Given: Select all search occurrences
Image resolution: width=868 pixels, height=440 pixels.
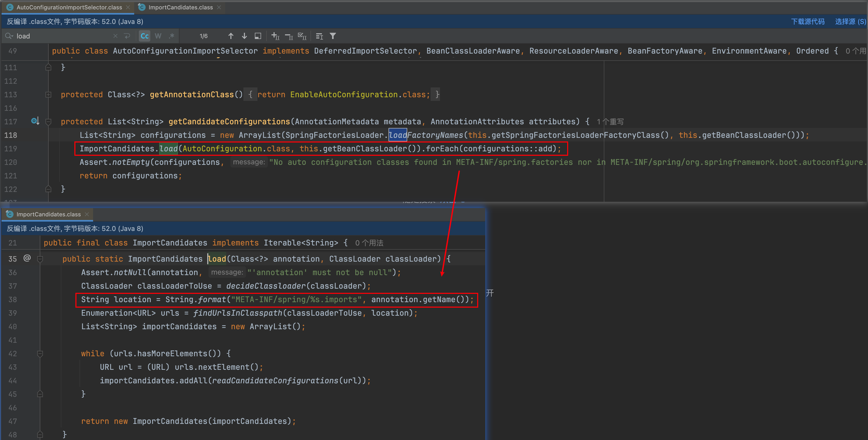Looking at the screenshot, I should coord(302,36).
